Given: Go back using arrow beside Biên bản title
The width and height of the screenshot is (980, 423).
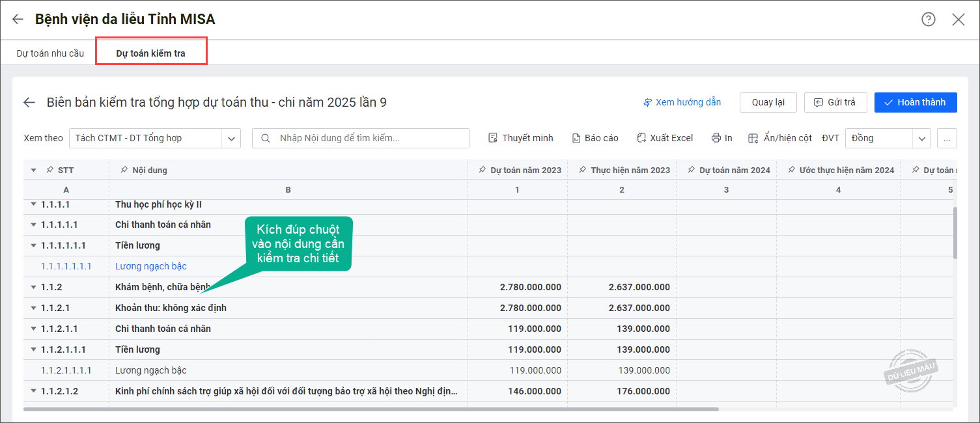Looking at the screenshot, I should pyautogui.click(x=29, y=102).
